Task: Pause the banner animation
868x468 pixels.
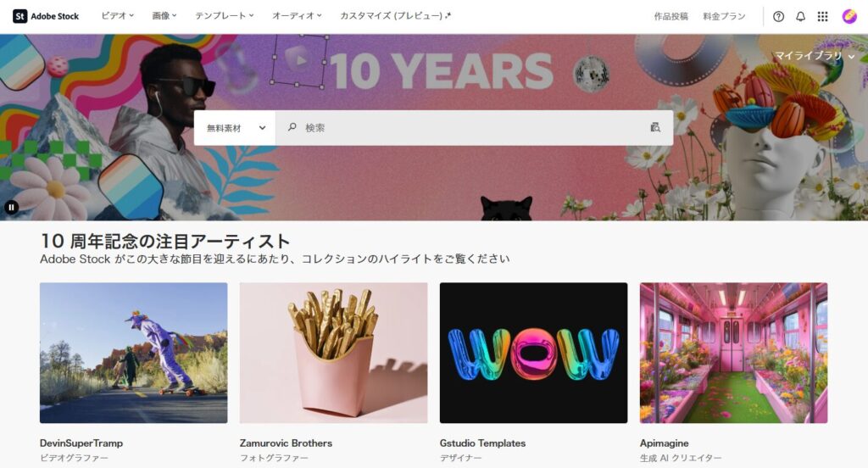Action: coord(11,207)
